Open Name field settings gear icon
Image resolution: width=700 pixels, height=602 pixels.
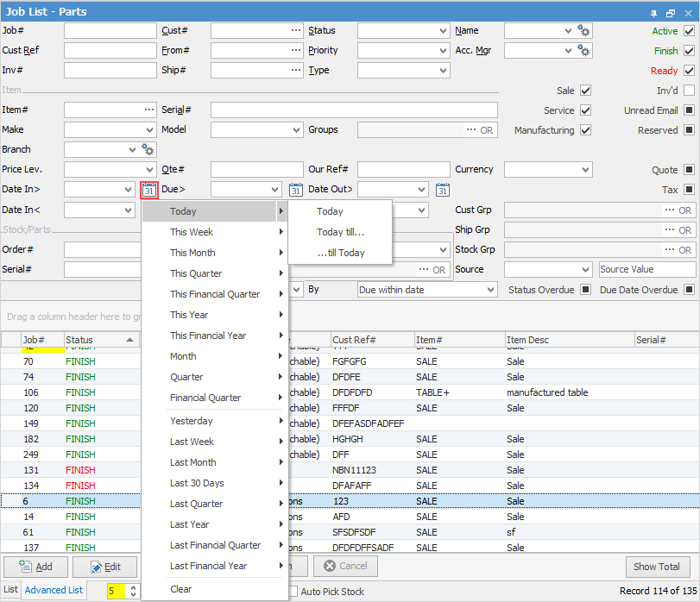pyautogui.click(x=584, y=31)
